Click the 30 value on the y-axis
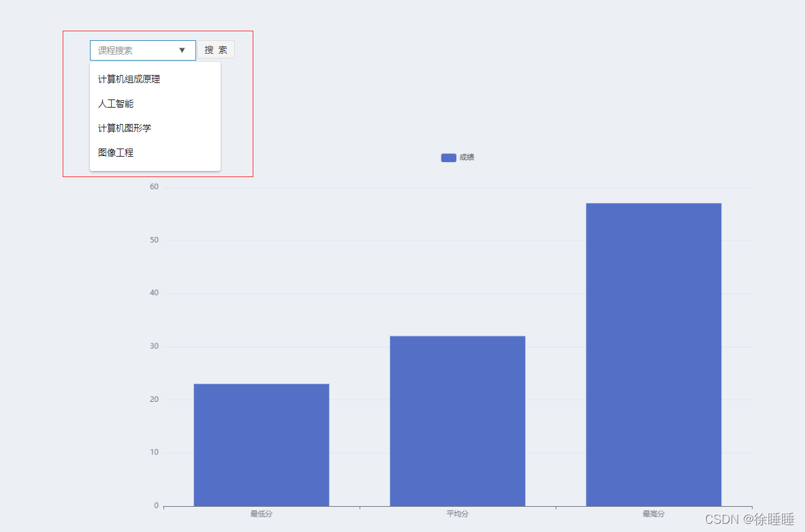Image resolution: width=805 pixels, height=532 pixels. click(x=154, y=347)
